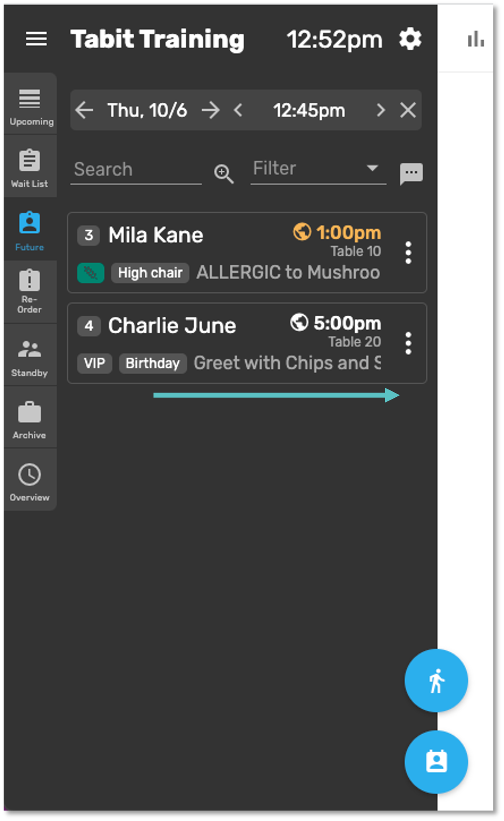Advance time past 12:45pm with the right chevron
Image resolution: width=504 pixels, height=821 pixels.
pos(381,110)
